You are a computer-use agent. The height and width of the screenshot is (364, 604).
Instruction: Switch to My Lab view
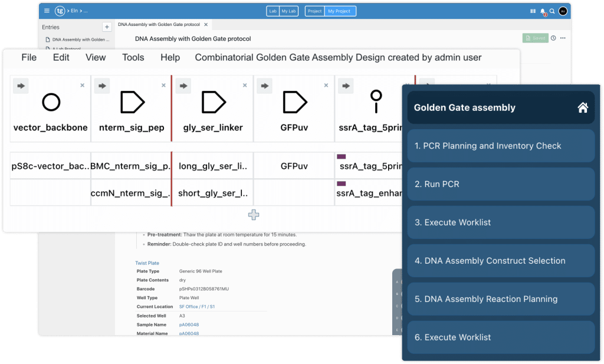[289, 11]
